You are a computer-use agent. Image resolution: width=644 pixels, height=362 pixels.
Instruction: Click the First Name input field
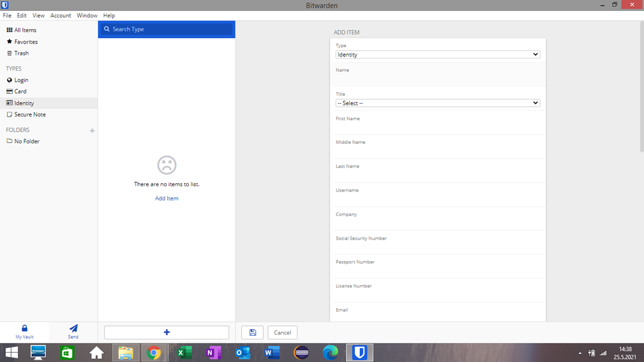point(437,128)
